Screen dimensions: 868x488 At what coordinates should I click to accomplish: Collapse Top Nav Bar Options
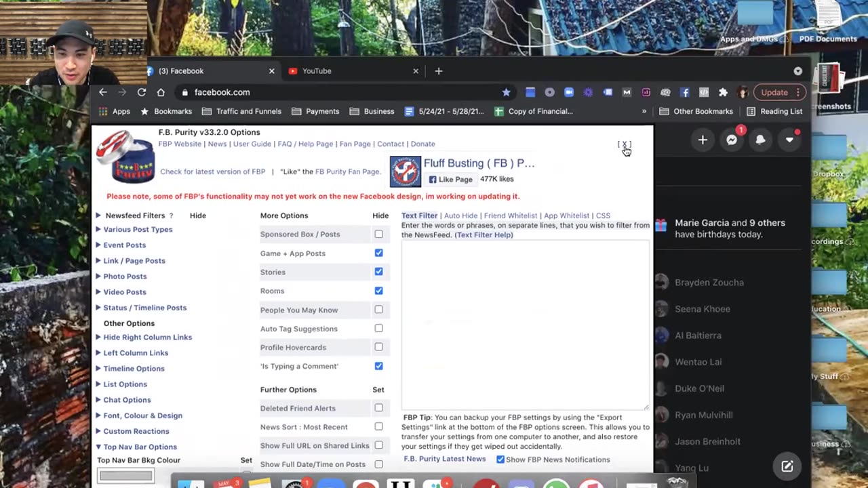pos(140,447)
